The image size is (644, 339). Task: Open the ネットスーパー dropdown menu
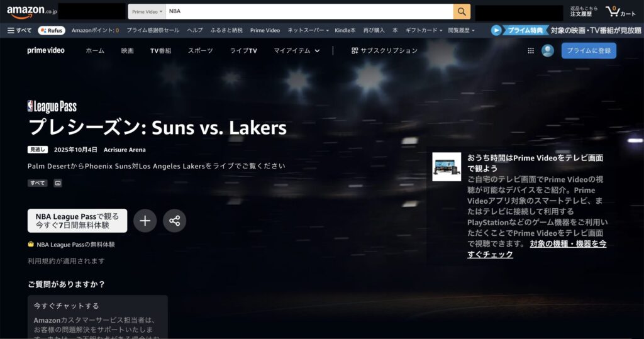coord(308,30)
